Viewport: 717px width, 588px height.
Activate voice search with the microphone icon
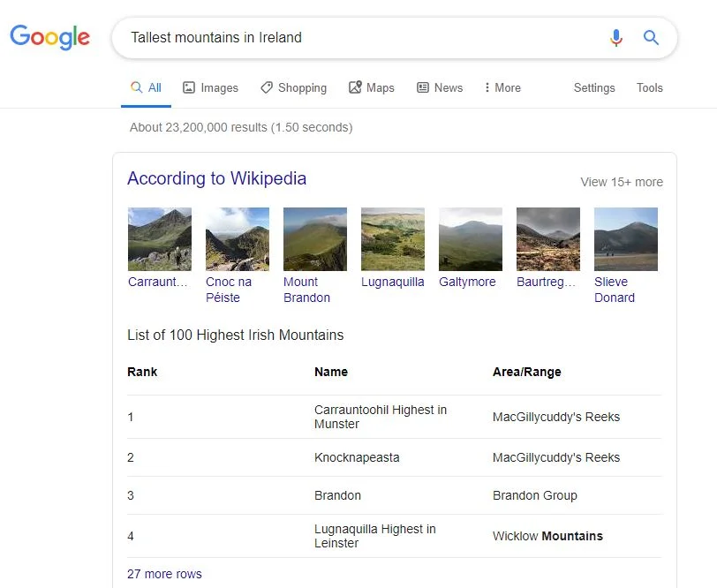pyautogui.click(x=616, y=38)
